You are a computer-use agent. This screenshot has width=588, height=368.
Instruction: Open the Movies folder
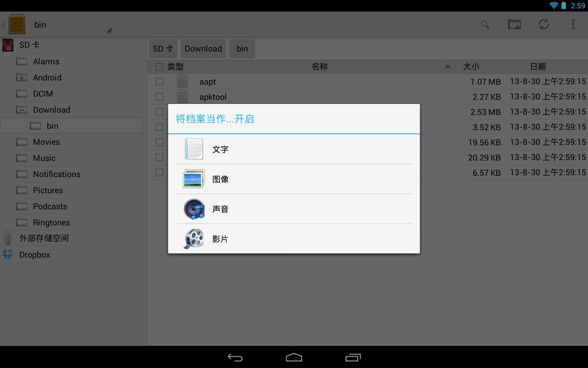click(x=73, y=142)
